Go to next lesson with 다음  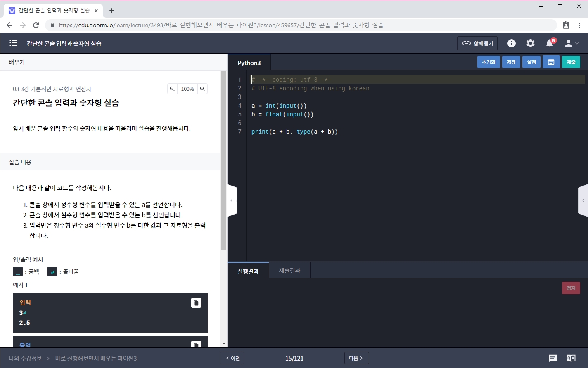tap(356, 358)
